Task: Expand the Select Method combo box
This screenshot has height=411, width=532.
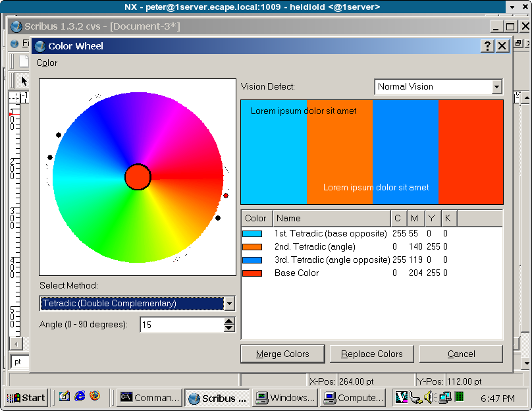Action: click(229, 304)
